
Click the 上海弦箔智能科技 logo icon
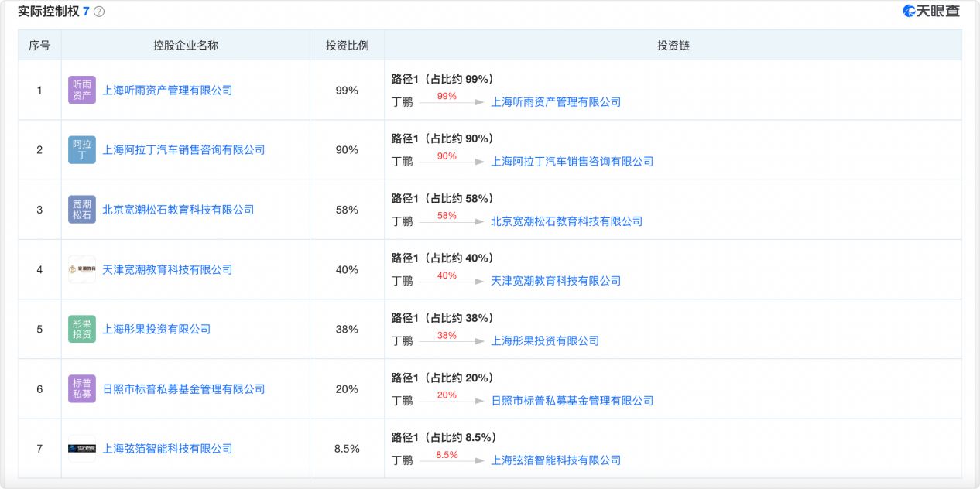81,448
